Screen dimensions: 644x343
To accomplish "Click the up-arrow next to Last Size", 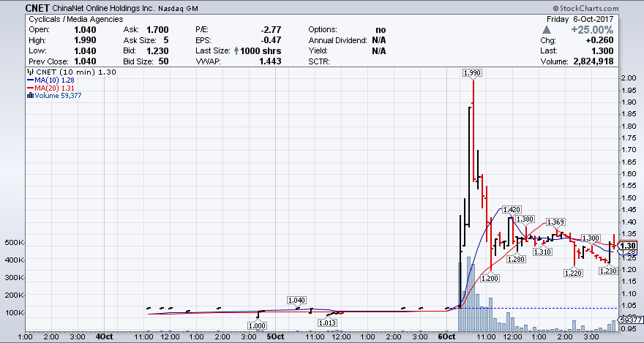I will (x=236, y=51).
